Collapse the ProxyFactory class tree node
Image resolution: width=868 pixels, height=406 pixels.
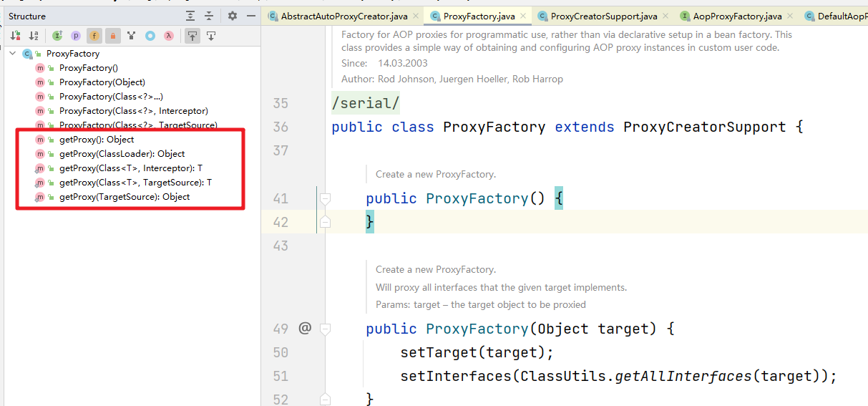point(13,54)
